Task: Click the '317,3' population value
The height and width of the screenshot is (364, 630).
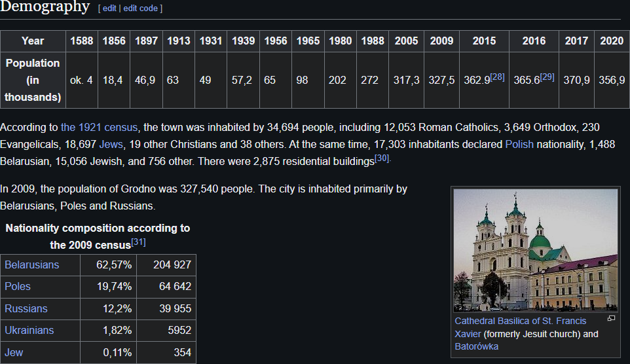Action: (406, 80)
